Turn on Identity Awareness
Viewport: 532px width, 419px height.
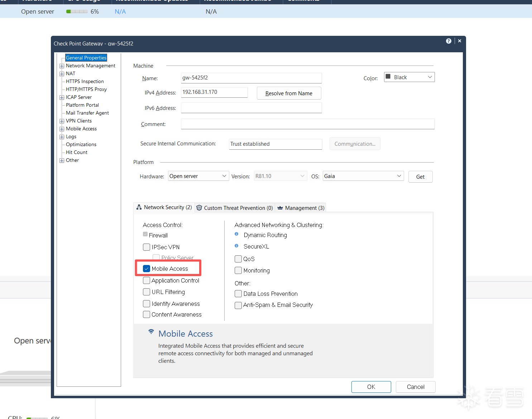click(147, 304)
